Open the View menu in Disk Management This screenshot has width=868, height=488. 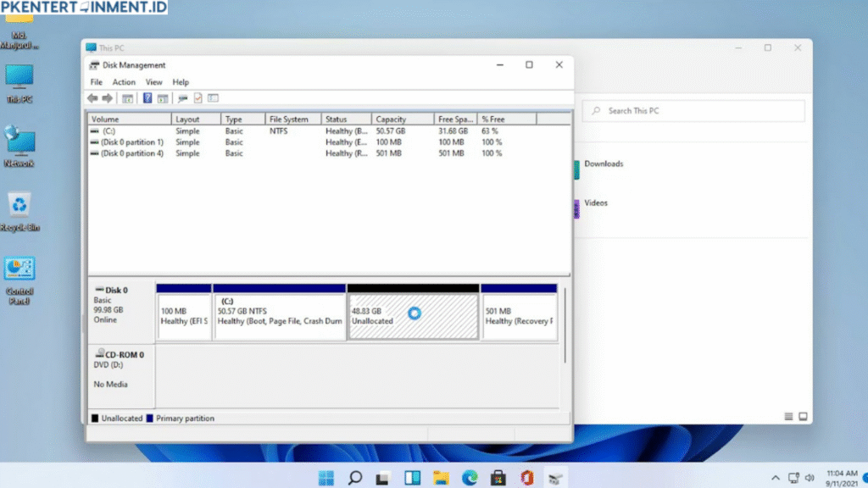153,81
